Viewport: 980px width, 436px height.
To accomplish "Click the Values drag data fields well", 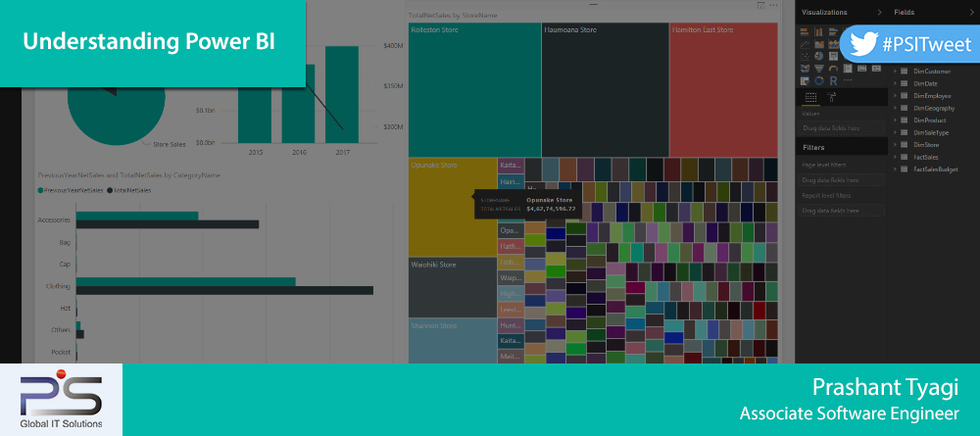I will [843, 127].
